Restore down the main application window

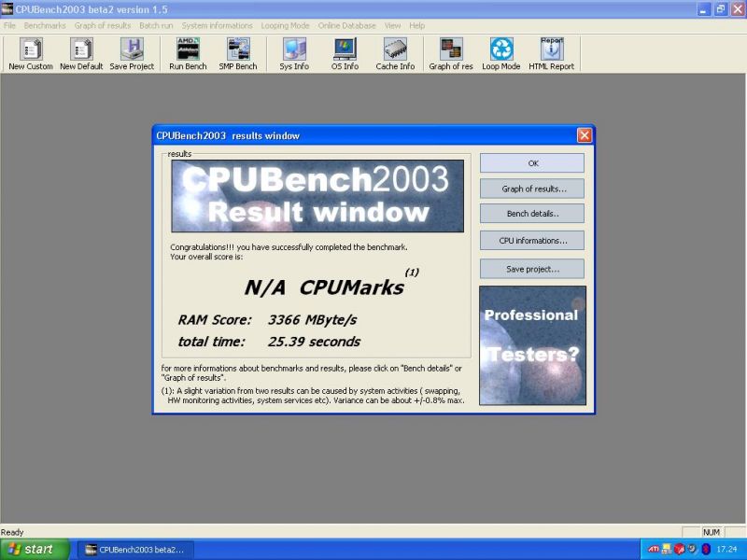(x=720, y=9)
